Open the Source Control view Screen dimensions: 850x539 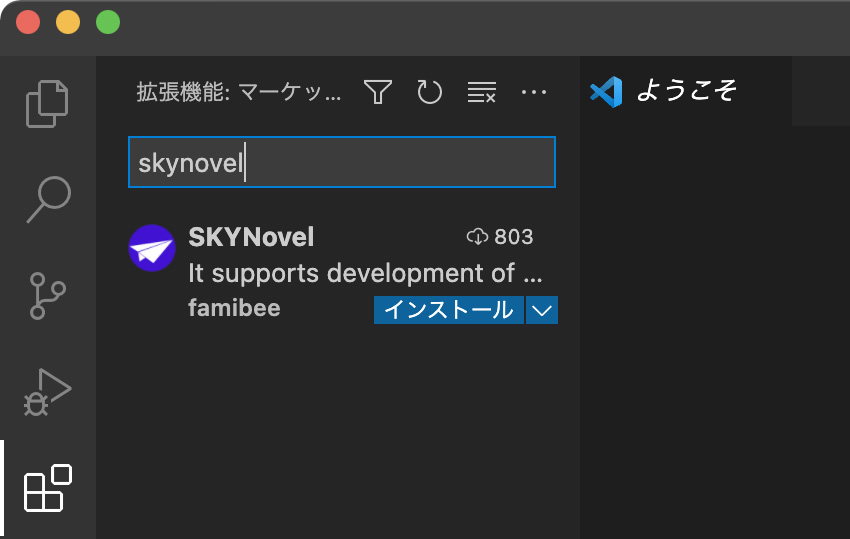48,296
